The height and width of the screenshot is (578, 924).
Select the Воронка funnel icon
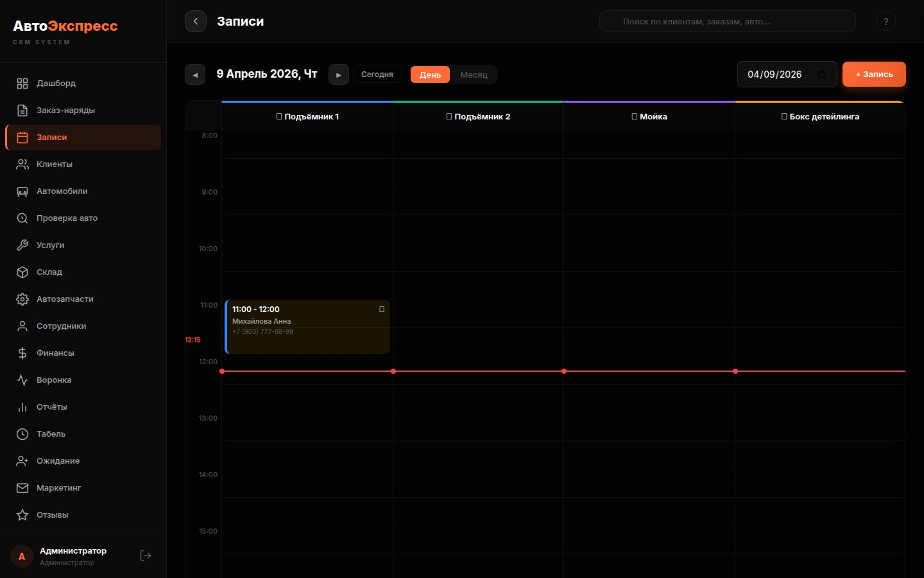[x=22, y=380]
